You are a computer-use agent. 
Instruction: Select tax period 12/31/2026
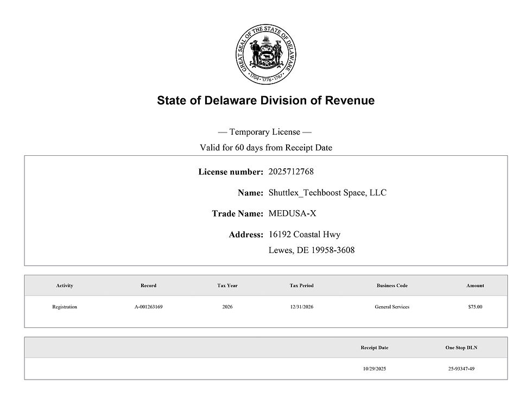click(302, 307)
